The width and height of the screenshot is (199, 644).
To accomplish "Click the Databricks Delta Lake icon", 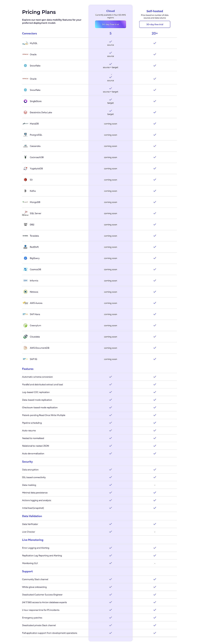I will [25, 112].
